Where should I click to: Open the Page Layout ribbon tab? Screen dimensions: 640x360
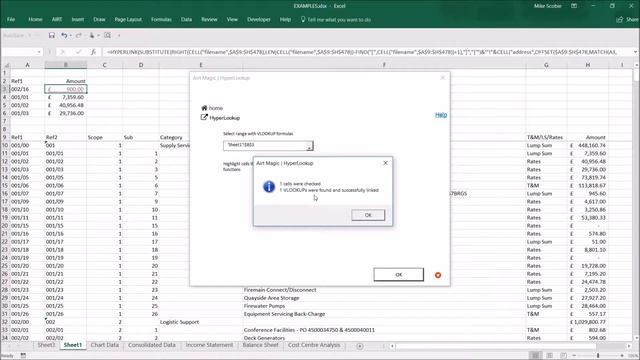tap(128, 19)
